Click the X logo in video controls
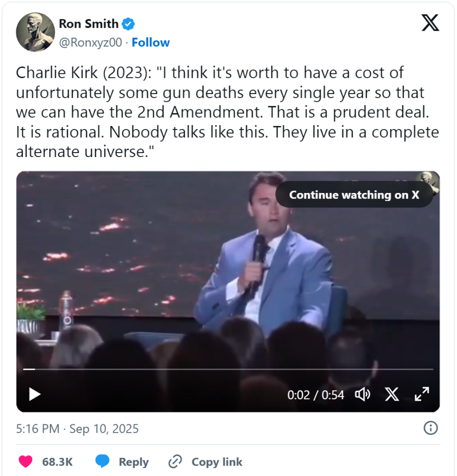Screen dimensions: 457x476 pyautogui.click(x=392, y=394)
